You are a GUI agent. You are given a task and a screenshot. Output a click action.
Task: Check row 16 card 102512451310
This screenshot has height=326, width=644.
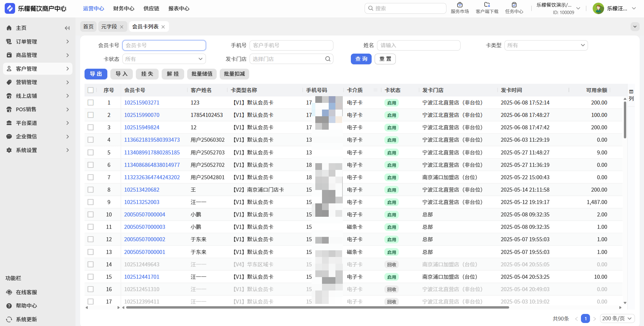(91, 289)
